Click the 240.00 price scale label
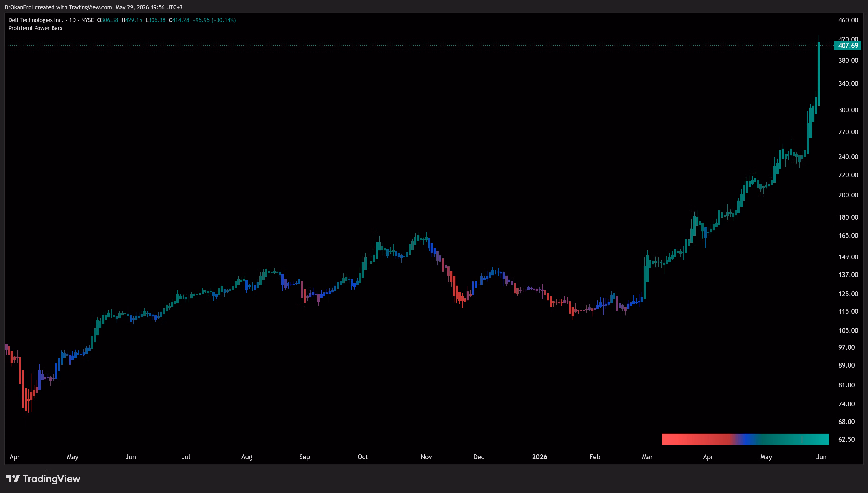The height and width of the screenshot is (493, 868). (x=848, y=157)
